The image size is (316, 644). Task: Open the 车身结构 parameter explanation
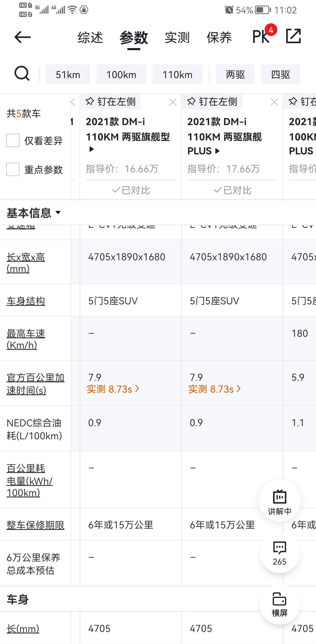tap(26, 301)
